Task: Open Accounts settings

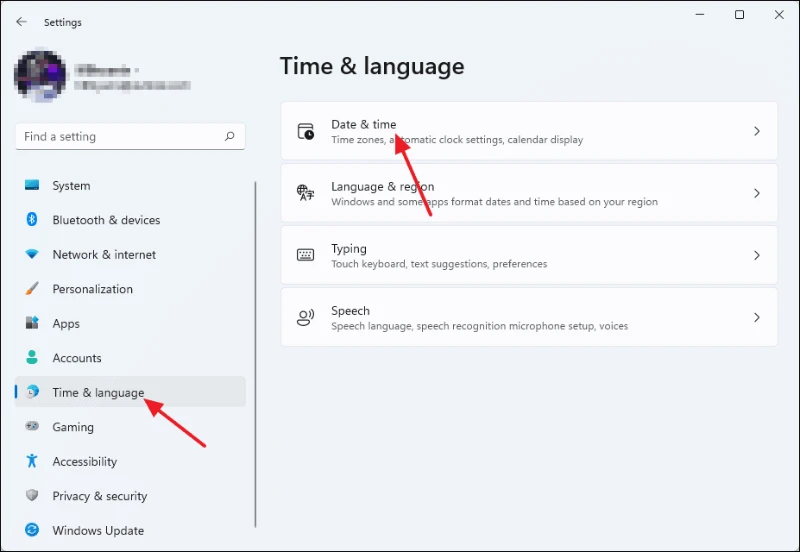Action: tap(130, 358)
